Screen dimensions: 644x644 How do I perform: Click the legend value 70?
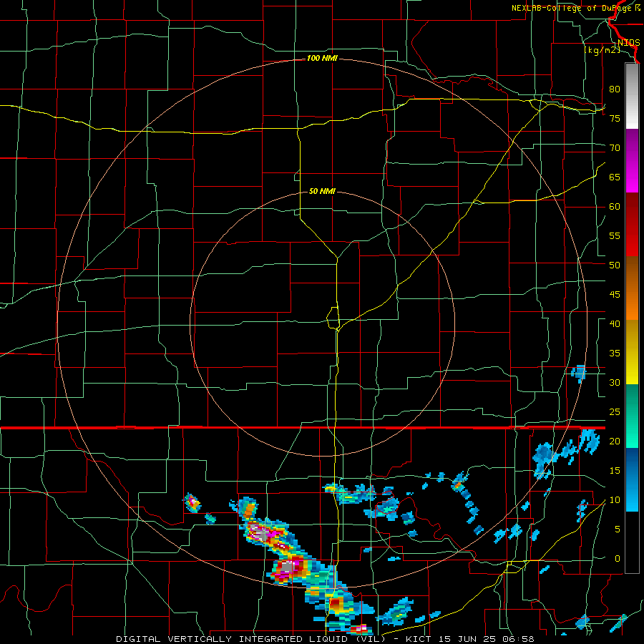coord(615,148)
